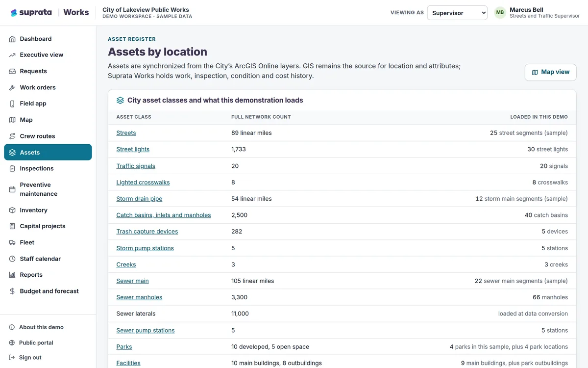Open the Street lights asset class link

[133, 149]
